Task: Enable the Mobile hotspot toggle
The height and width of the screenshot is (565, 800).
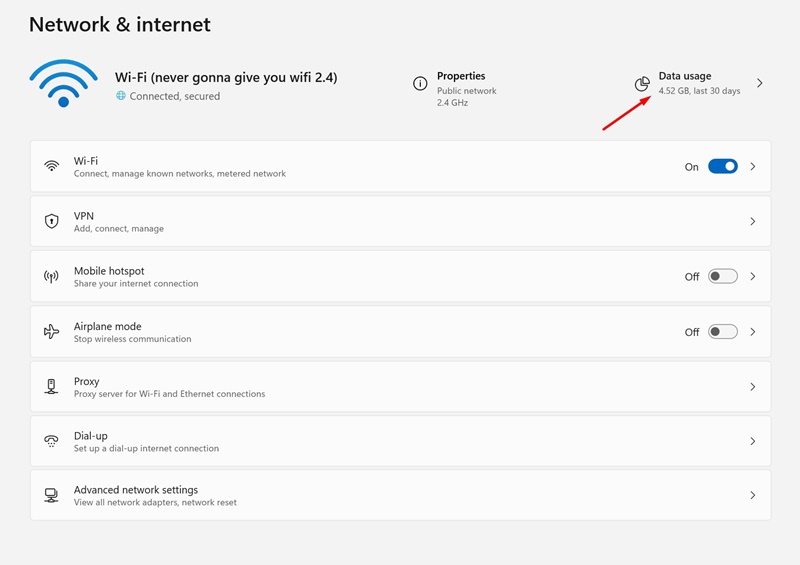Action: tap(722, 276)
